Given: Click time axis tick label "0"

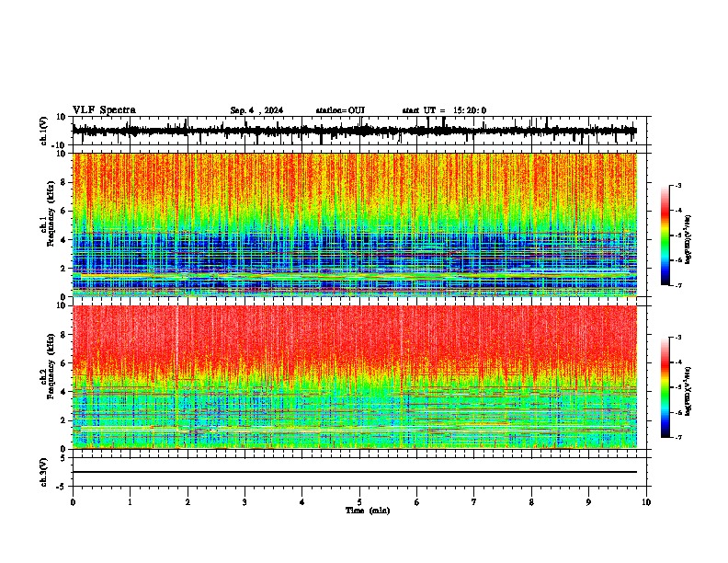Looking at the screenshot, I should pyautogui.click(x=73, y=502).
